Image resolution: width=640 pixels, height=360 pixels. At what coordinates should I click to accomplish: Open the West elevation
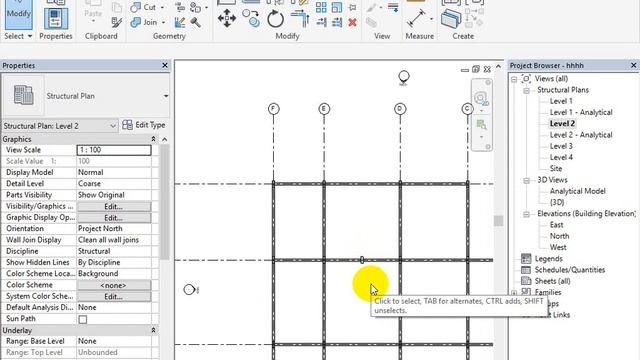point(558,247)
